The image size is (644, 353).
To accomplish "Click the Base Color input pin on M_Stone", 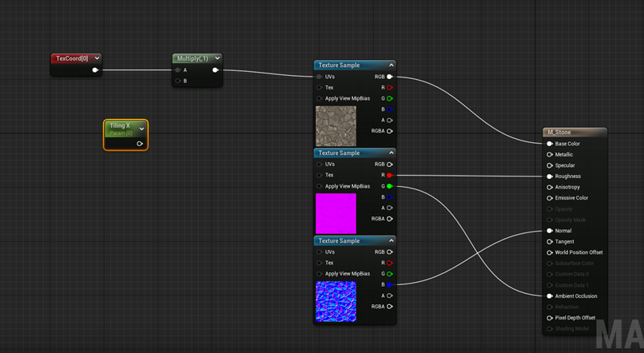I will (x=550, y=144).
